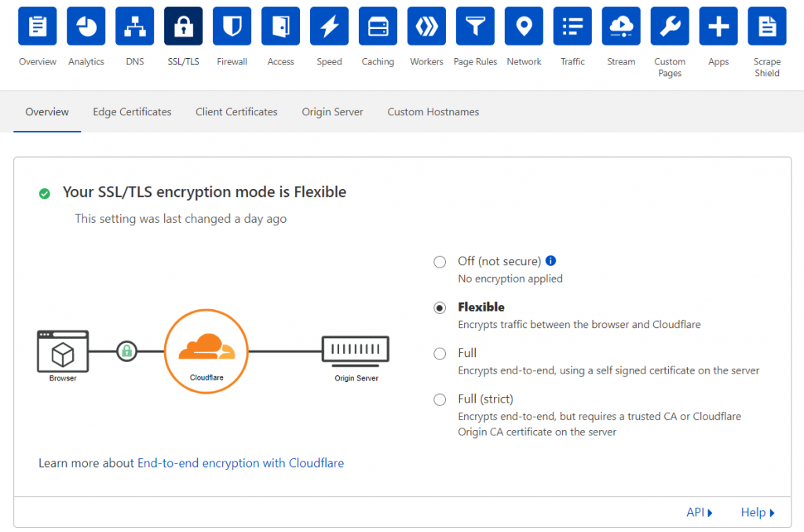Select the Full (strict) radio option
Viewport: 804px width, 532px height.
point(440,399)
